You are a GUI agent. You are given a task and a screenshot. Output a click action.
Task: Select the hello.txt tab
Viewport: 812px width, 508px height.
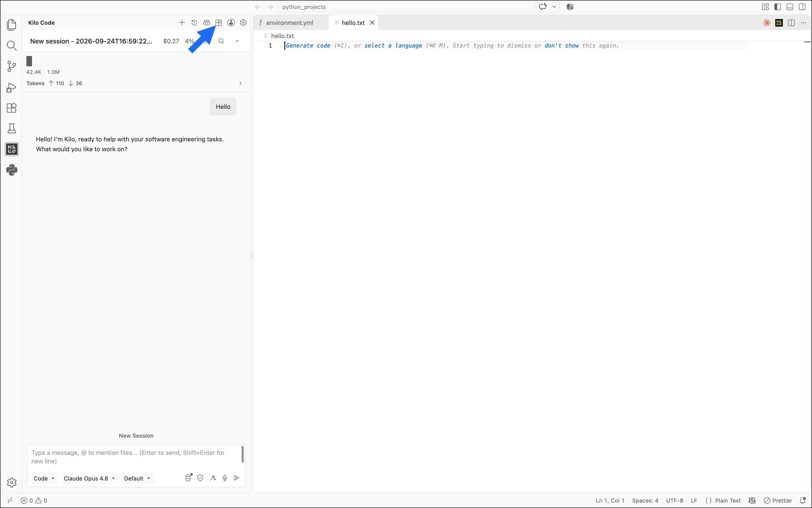pos(353,23)
